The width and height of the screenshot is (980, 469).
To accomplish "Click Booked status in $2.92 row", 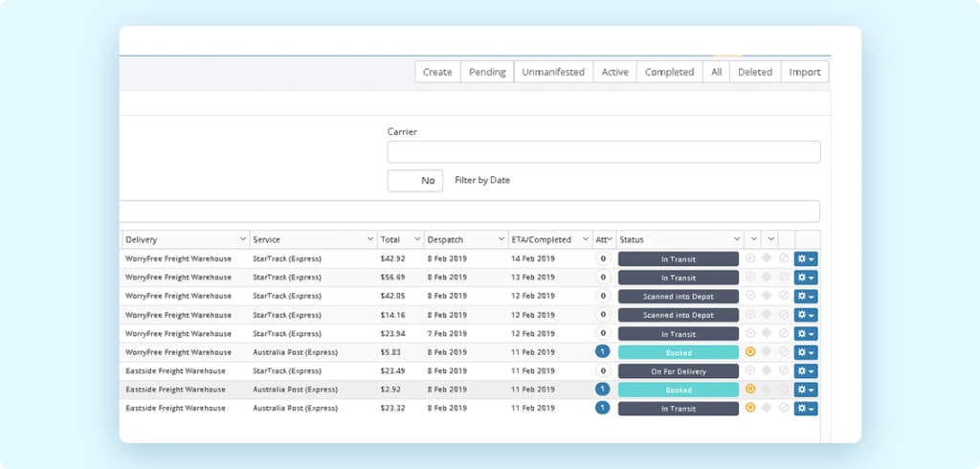I will (x=679, y=390).
